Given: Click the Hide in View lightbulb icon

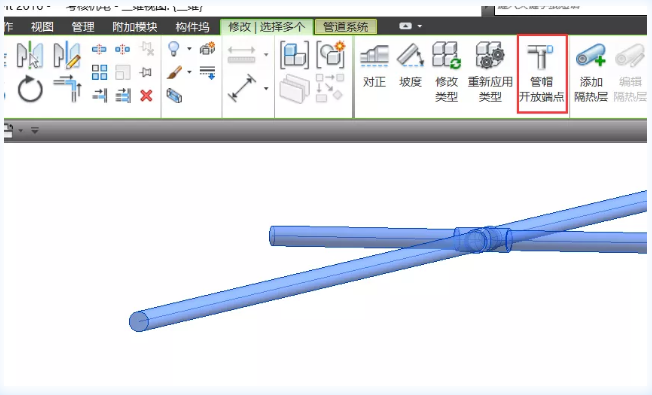Looking at the screenshot, I should (174, 49).
